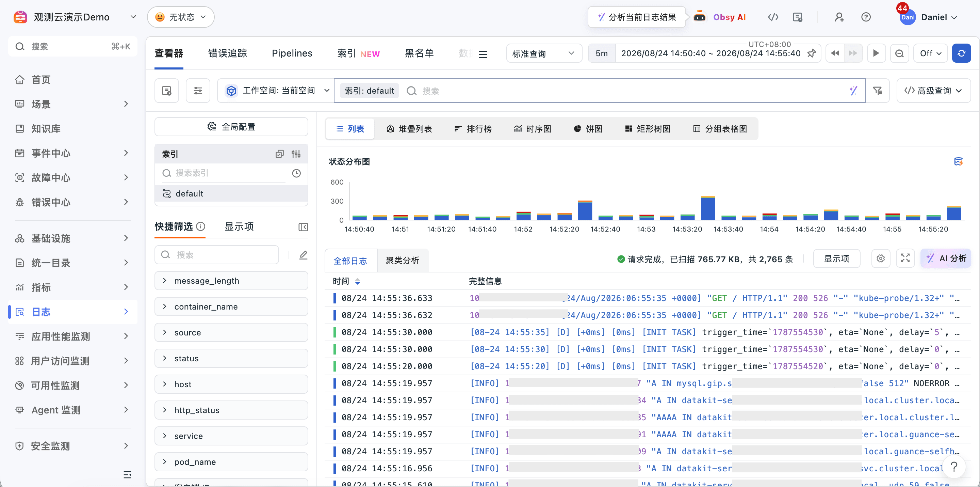
Task: Open the code snippet icon in header
Action: pyautogui.click(x=773, y=17)
